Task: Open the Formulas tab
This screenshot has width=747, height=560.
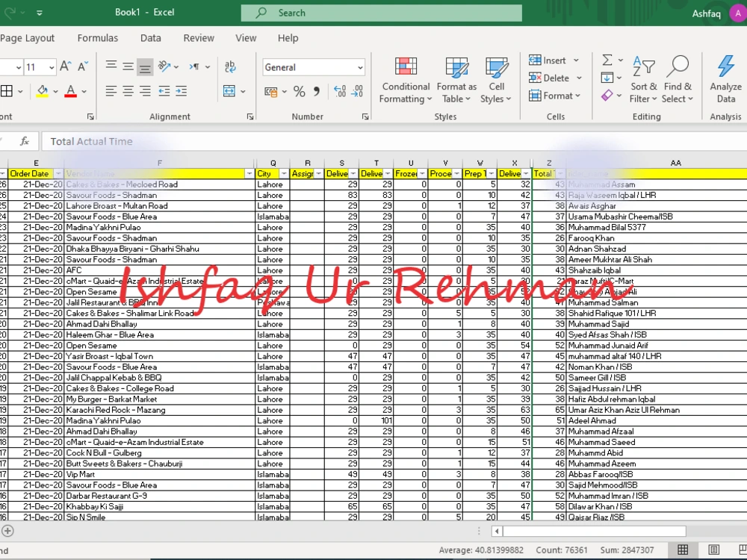Action: tap(98, 38)
